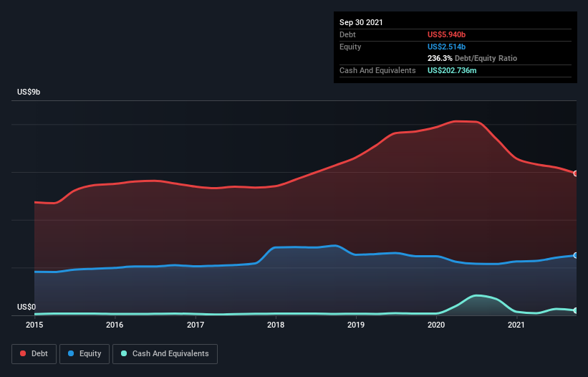Click the US$2.514b equity value
Image resolution: width=588 pixels, height=377 pixels.
click(446, 47)
